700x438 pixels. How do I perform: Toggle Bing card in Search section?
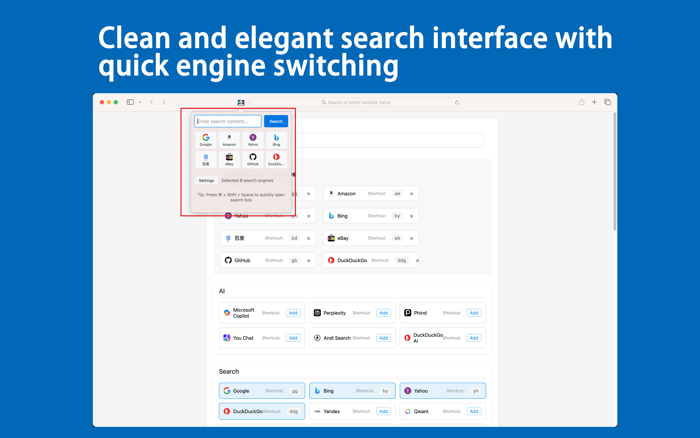(352, 391)
